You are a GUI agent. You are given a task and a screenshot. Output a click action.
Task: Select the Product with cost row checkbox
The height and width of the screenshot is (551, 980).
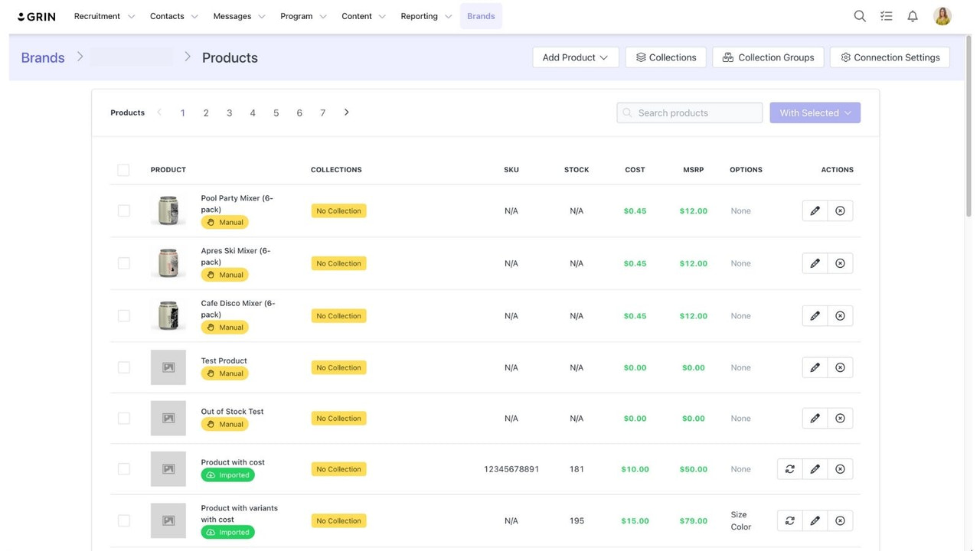click(x=123, y=468)
